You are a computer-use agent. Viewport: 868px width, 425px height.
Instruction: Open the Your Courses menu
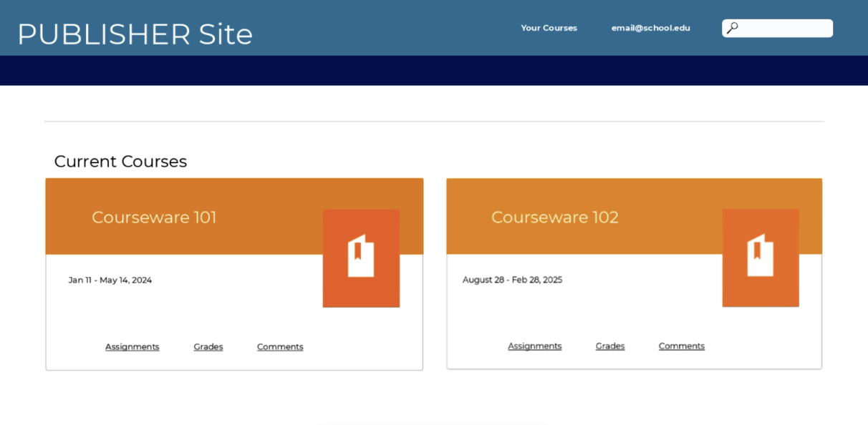click(x=549, y=28)
